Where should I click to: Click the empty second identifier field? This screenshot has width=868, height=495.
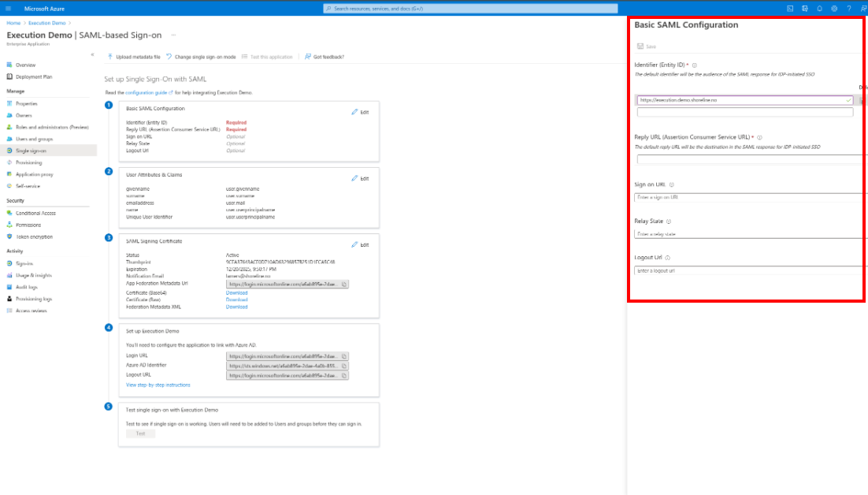tap(744, 112)
